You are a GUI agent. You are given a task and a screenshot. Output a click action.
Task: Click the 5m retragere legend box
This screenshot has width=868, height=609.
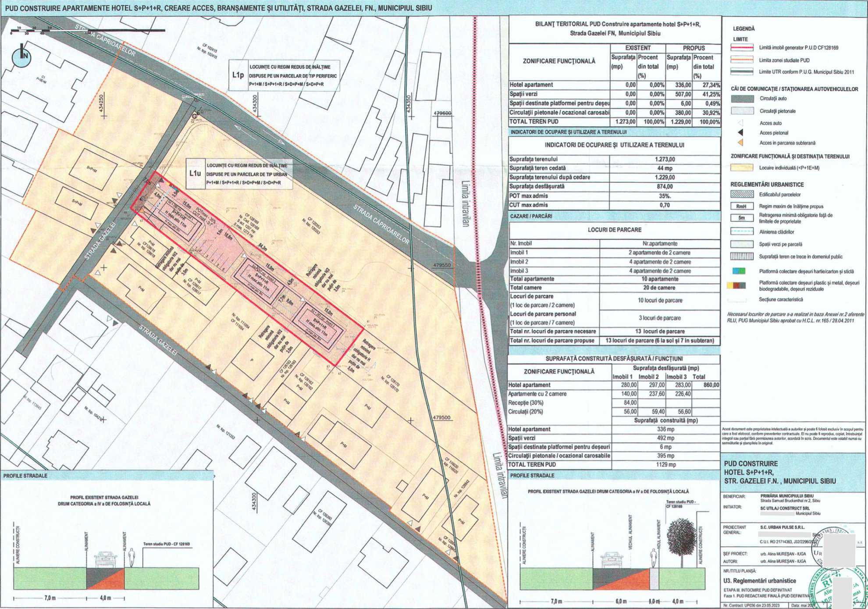coord(741,218)
